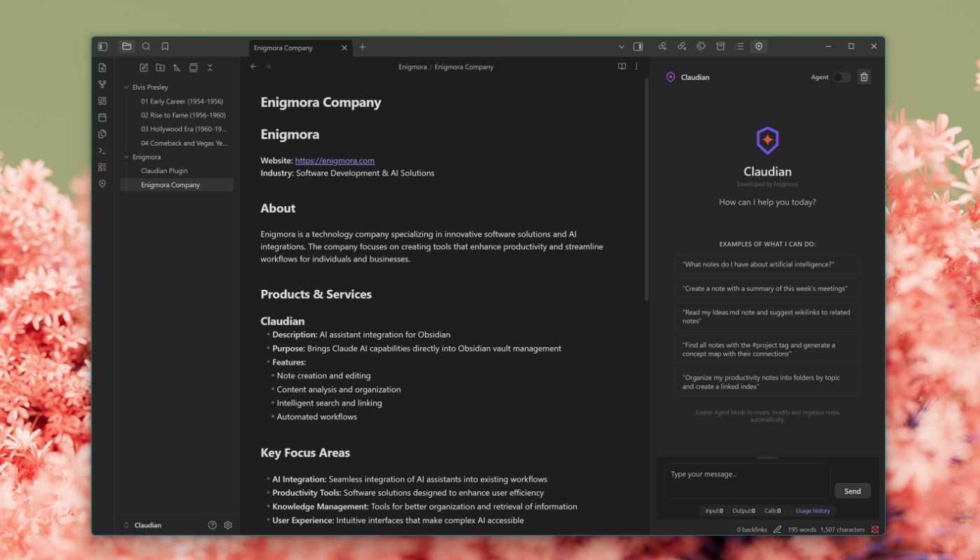Use example summarizing this week's meetings
This screenshot has width=980, height=560.
click(x=767, y=288)
